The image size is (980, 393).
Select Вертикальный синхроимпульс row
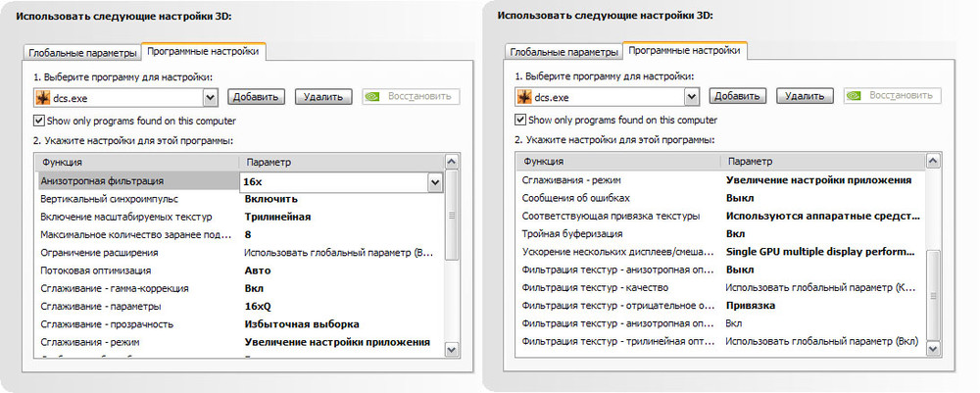click(240, 199)
